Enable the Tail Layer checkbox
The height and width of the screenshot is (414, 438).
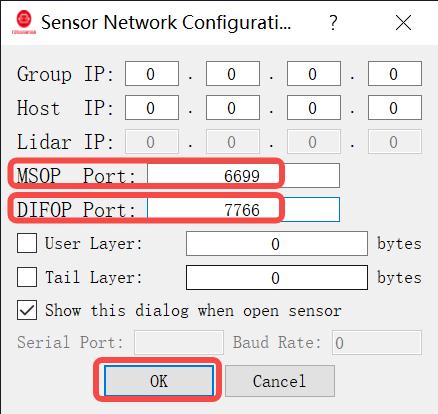(x=27, y=277)
